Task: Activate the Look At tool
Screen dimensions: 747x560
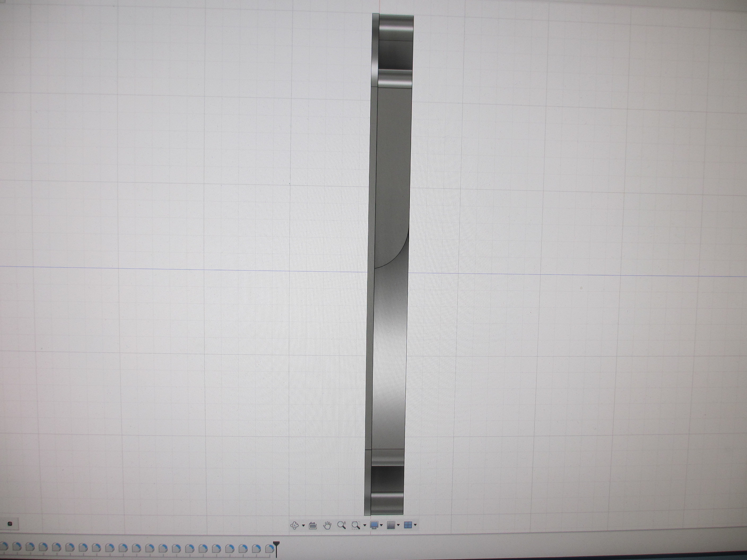Action: point(313,526)
